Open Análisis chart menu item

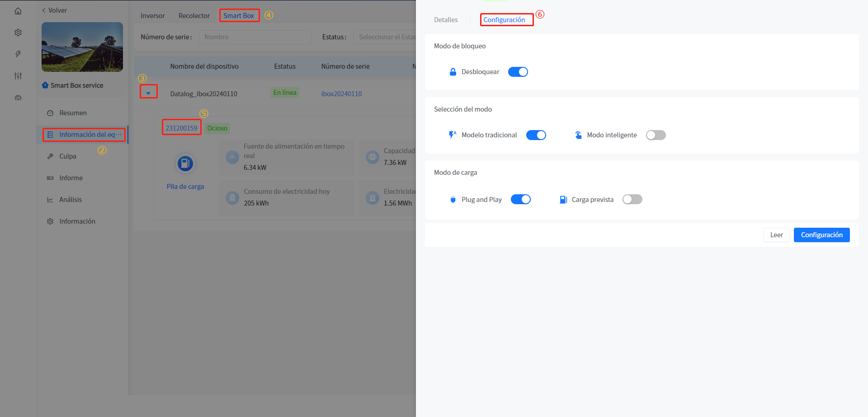coord(71,200)
